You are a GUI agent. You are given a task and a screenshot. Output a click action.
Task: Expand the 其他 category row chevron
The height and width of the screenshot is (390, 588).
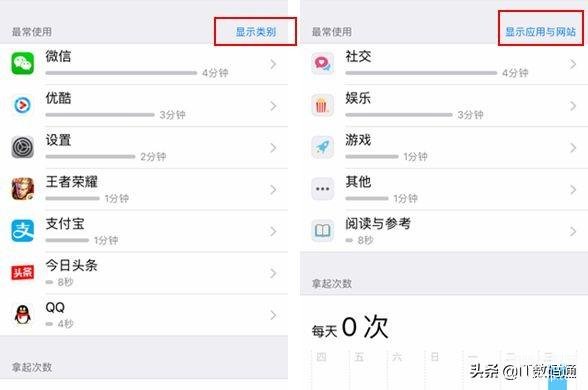(x=573, y=190)
